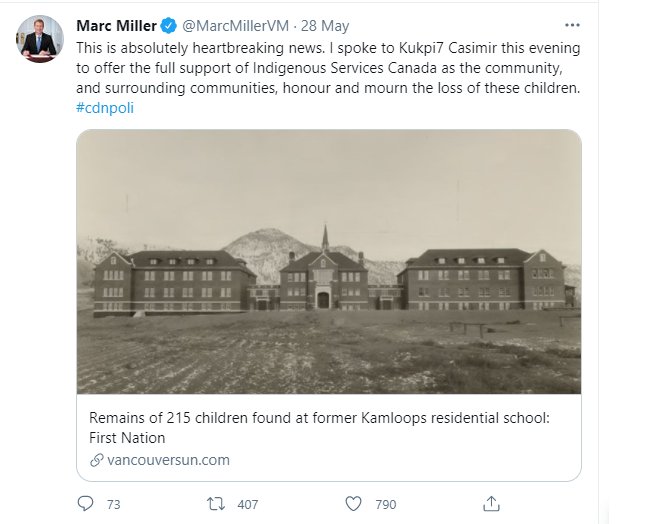Open the #cdnpoli hashtag

[105, 108]
